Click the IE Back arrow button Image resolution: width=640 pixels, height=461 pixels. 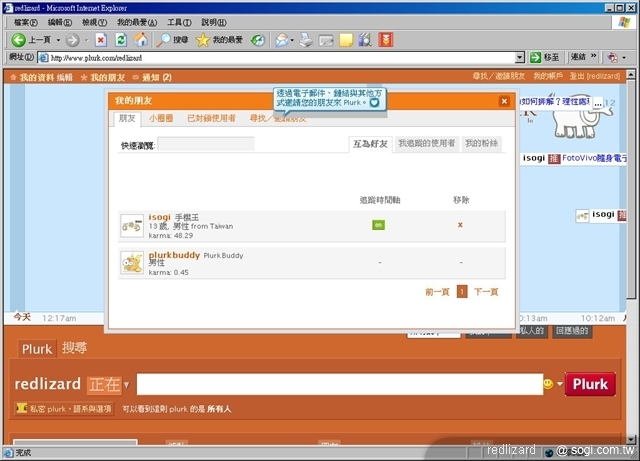18,40
